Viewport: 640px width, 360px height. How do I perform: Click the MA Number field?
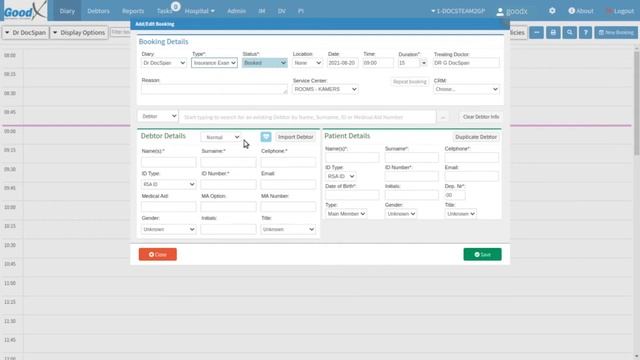pos(288,207)
